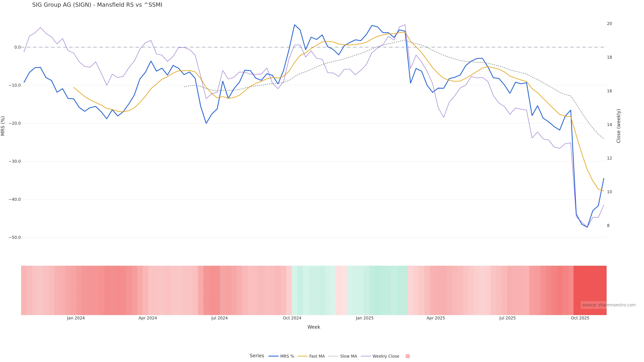Click the SIG Group AG chart title

(97, 5)
